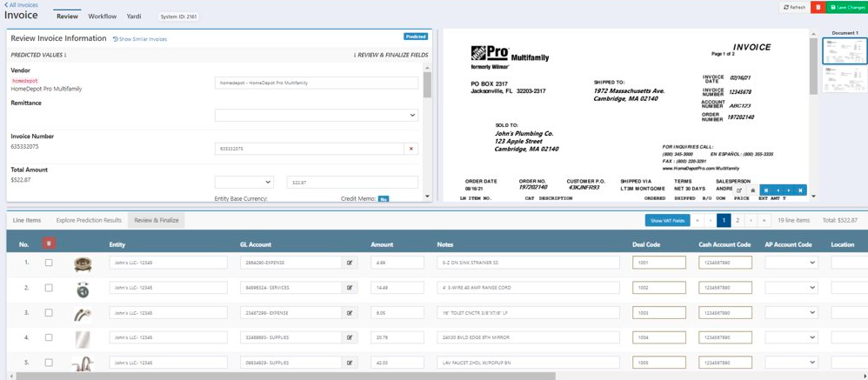Screen dimensions: 868x380
Task: Go to line items page 2
Action: (x=738, y=220)
